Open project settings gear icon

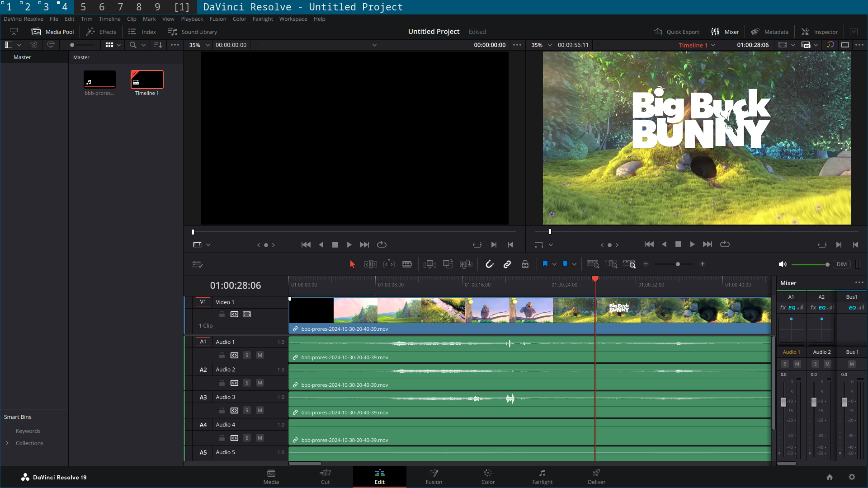(852, 477)
